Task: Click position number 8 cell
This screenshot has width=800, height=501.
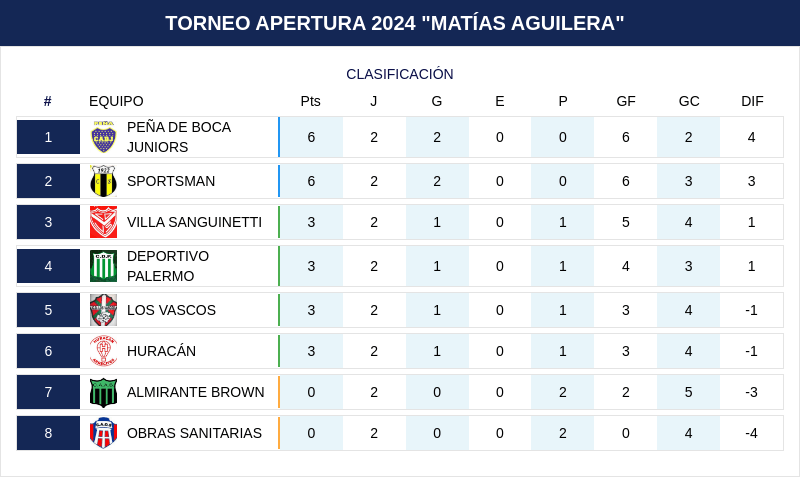Action: [x=48, y=433]
